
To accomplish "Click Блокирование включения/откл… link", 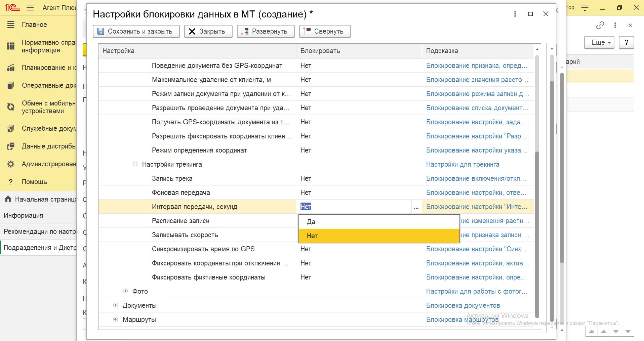I will pos(476,178).
